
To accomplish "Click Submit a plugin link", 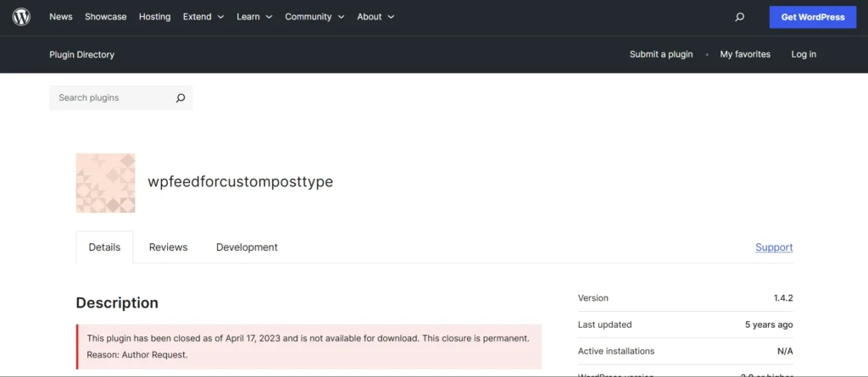I will pyautogui.click(x=661, y=54).
